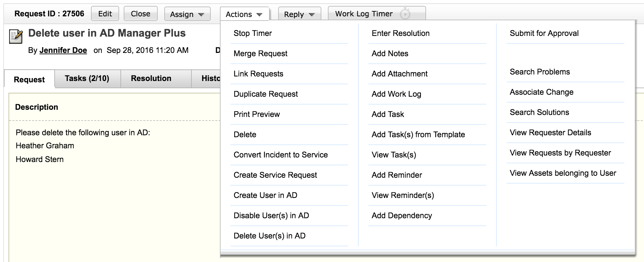Open Jennifer Doe requester link
644x262 pixels.
coord(63,50)
